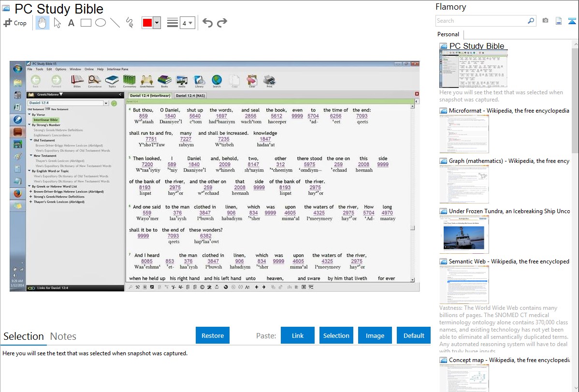Open the Notes tab

pyautogui.click(x=63, y=336)
